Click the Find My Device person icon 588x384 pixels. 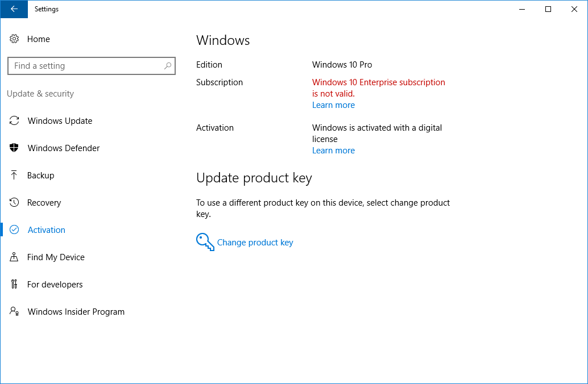pos(14,257)
